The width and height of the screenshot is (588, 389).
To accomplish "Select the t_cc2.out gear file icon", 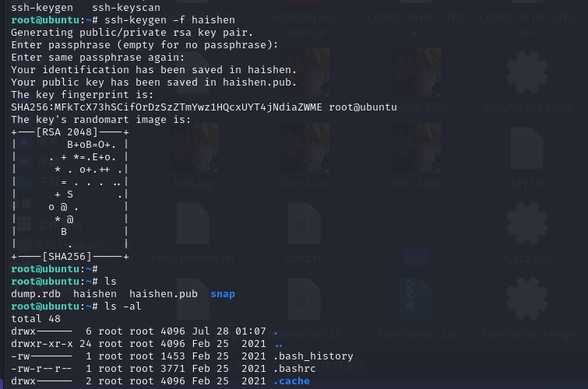I will point(527,224).
